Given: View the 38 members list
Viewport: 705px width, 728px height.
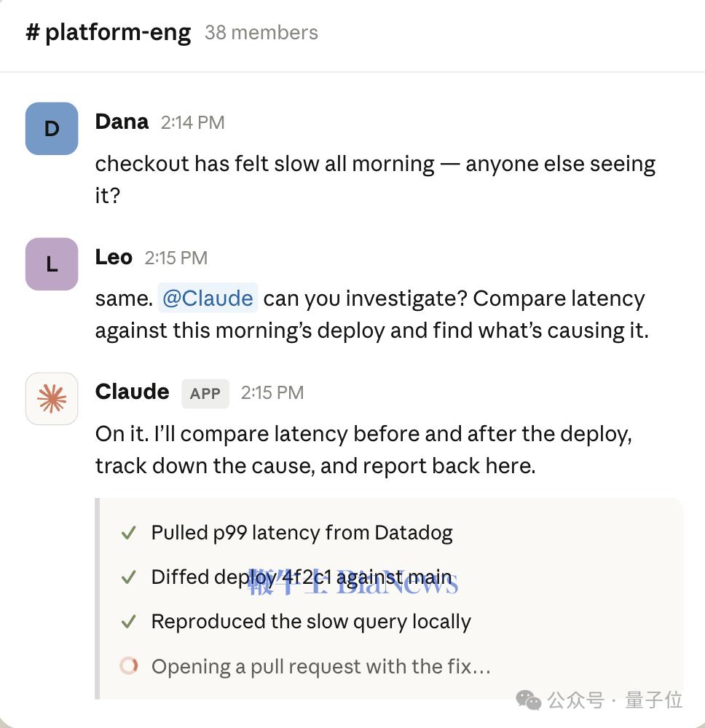Looking at the screenshot, I should tap(261, 33).
